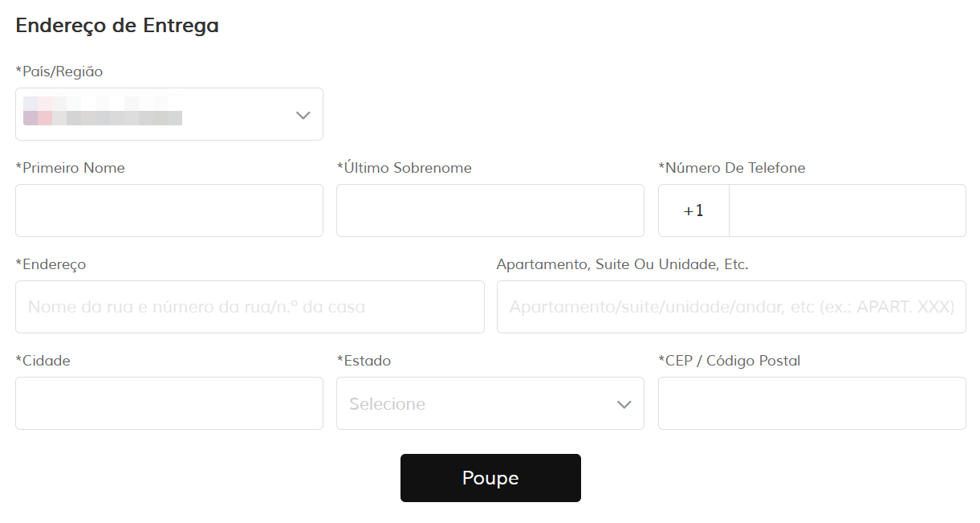The height and width of the screenshot is (523, 980).
Task: Click into the Último Sobrenome field
Action: pos(490,210)
